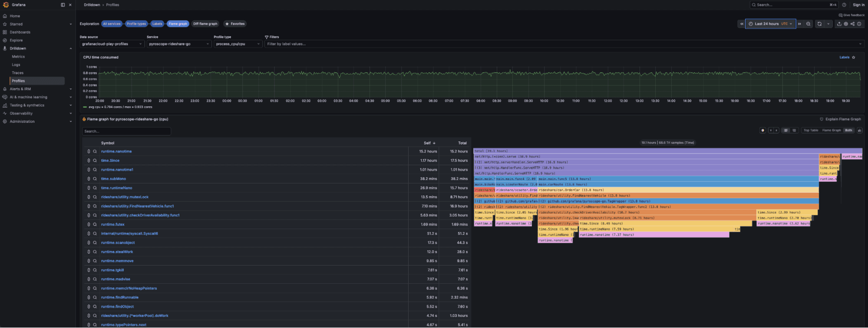Go to Profile types exploration step
The width and height of the screenshot is (868, 328).
click(x=136, y=24)
